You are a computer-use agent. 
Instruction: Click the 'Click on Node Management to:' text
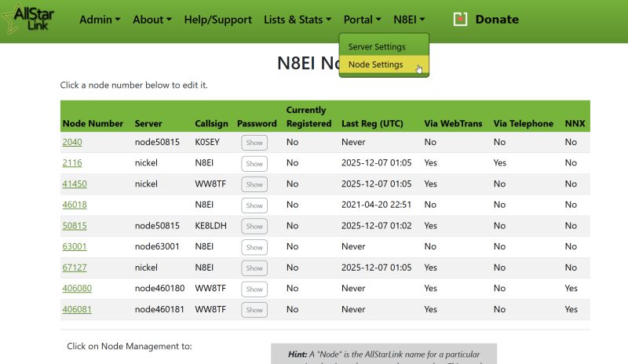click(x=130, y=347)
